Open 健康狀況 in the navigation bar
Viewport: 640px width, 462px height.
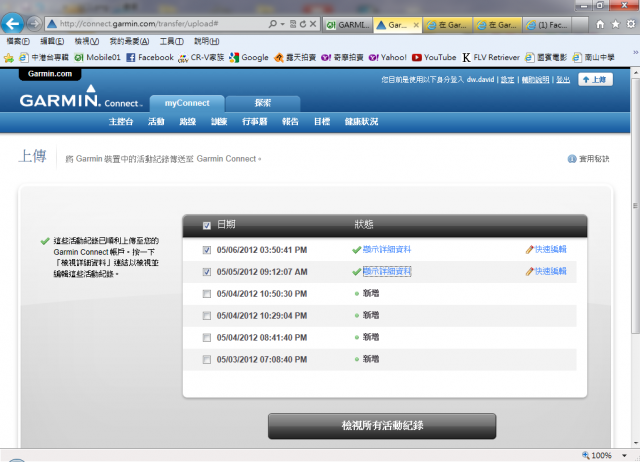362,122
